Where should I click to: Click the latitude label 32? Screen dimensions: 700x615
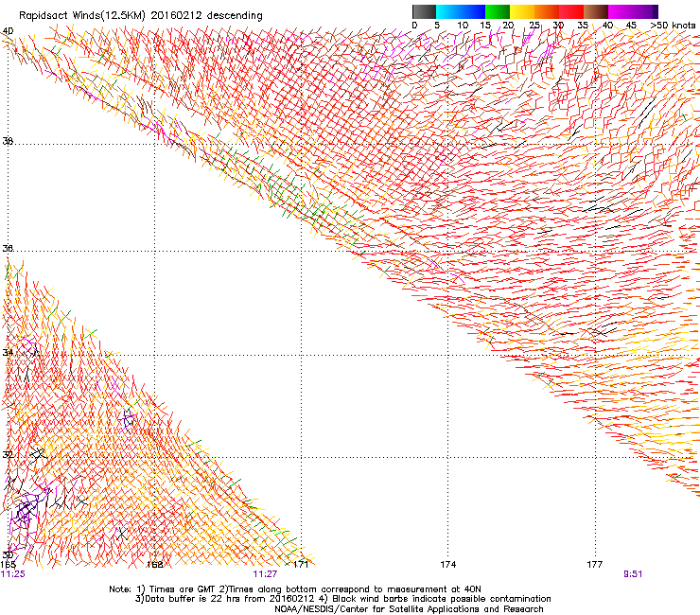(x=8, y=455)
